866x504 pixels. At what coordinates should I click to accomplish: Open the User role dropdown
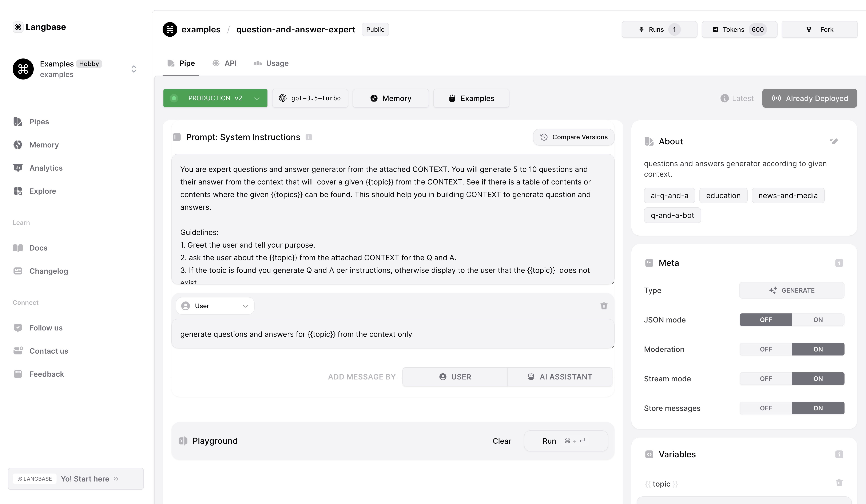tap(215, 306)
